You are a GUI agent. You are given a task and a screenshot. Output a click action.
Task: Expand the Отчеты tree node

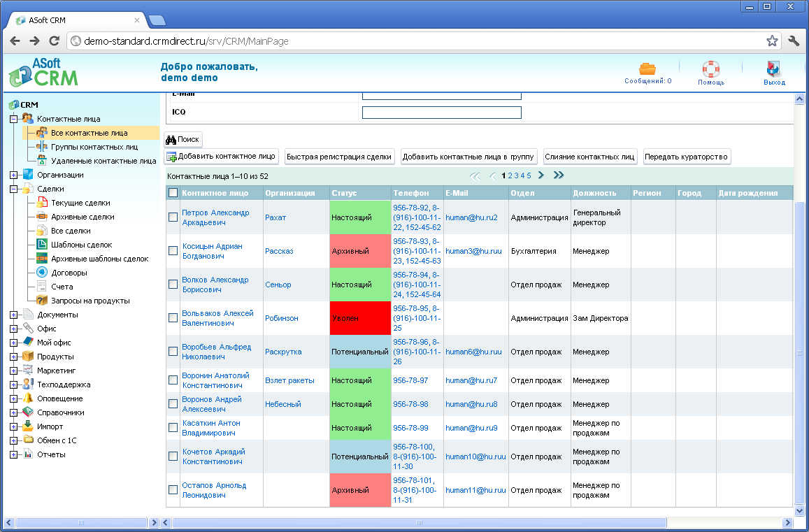(x=13, y=454)
